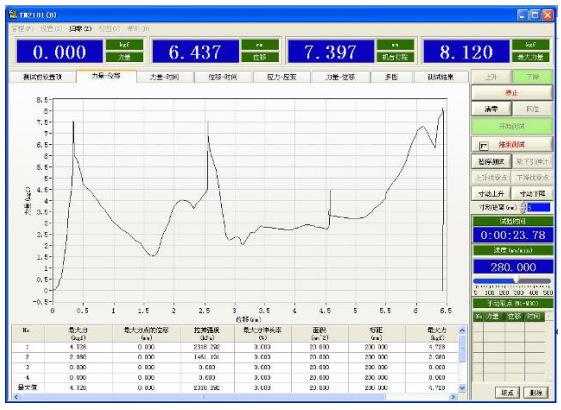Click the kgf force unit indicator
The image size is (561, 410).
pyautogui.click(x=124, y=45)
